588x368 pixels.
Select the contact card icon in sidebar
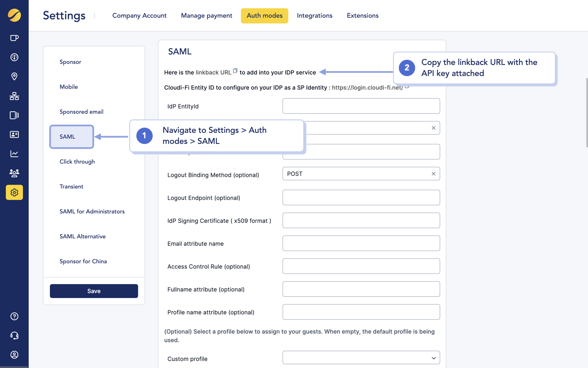click(14, 134)
